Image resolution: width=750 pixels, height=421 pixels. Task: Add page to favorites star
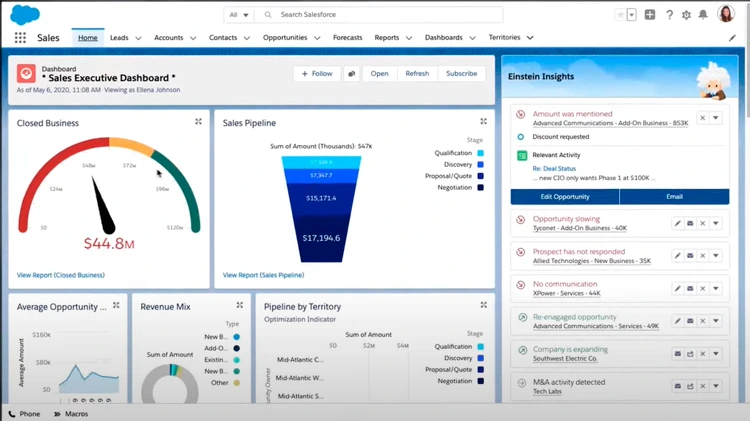point(621,15)
